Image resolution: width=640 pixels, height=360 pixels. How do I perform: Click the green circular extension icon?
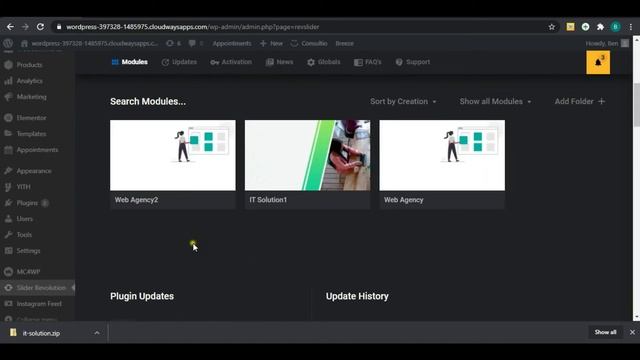click(x=585, y=27)
